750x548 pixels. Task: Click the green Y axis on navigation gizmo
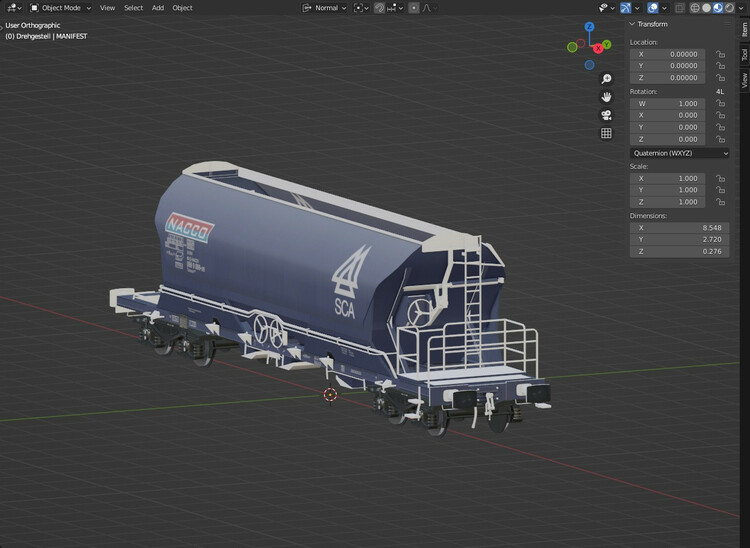[x=607, y=44]
